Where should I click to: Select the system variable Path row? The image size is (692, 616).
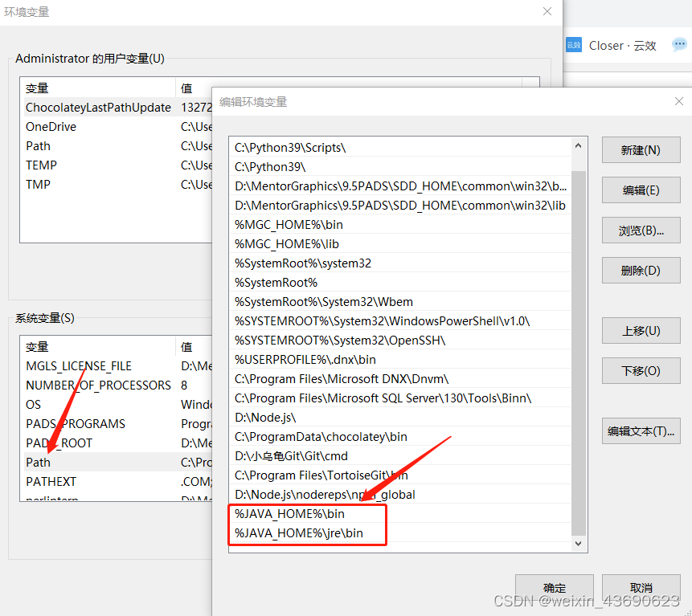tap(118, 462)
